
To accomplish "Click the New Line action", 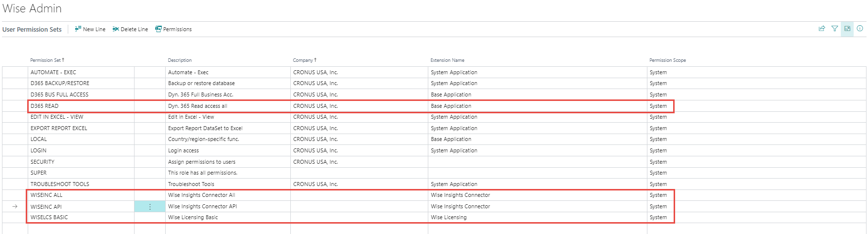I will coord(90,29).
